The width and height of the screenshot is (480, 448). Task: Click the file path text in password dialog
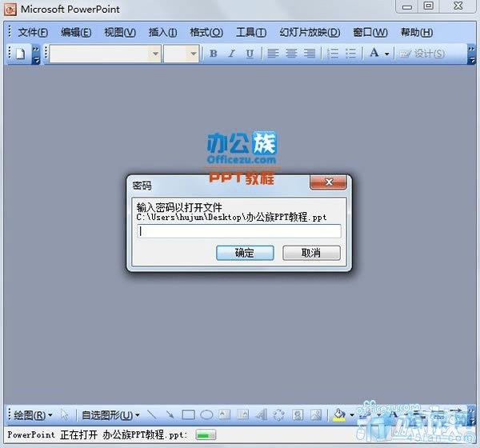coord(231,218)
